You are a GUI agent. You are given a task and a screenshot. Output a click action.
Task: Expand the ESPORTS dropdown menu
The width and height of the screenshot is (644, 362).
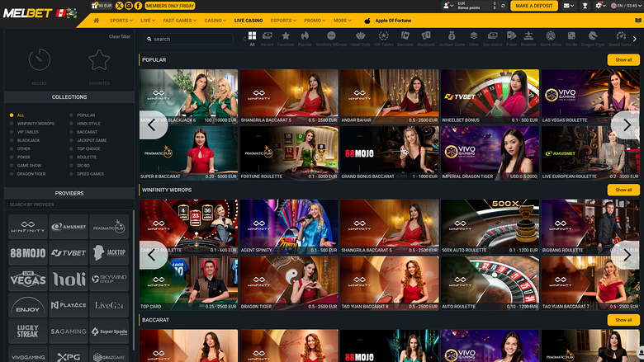point(283,21)
